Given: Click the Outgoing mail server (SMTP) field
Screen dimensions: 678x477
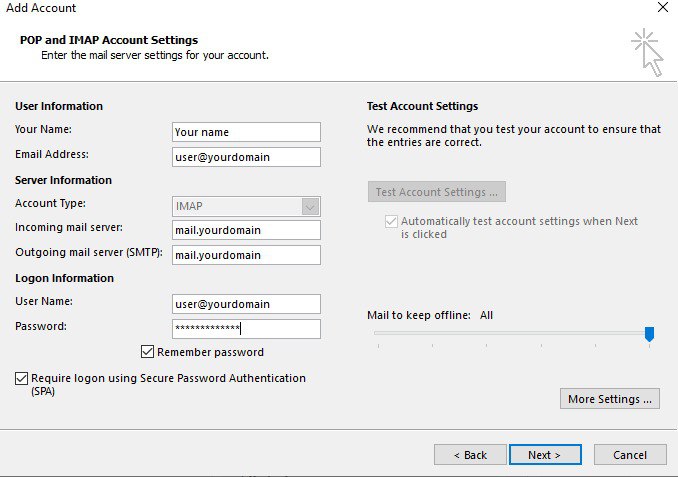Looking at the screenshot, I should [246, 255].
